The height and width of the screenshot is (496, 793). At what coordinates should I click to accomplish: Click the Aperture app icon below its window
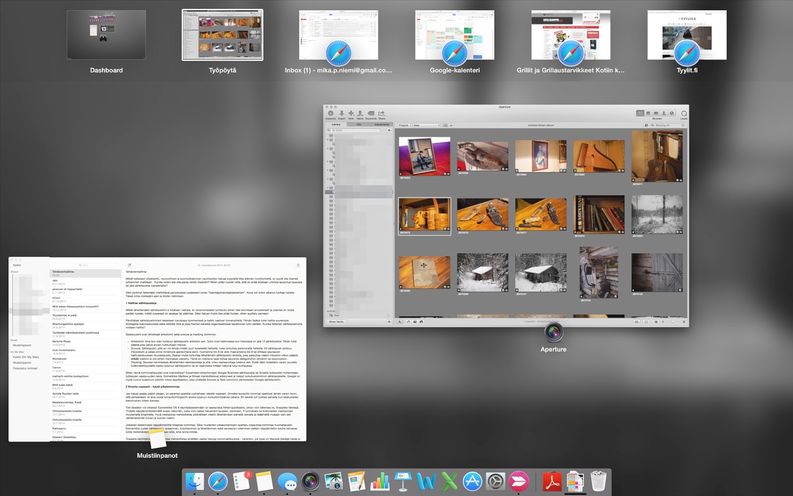click(x=554, y=332)
